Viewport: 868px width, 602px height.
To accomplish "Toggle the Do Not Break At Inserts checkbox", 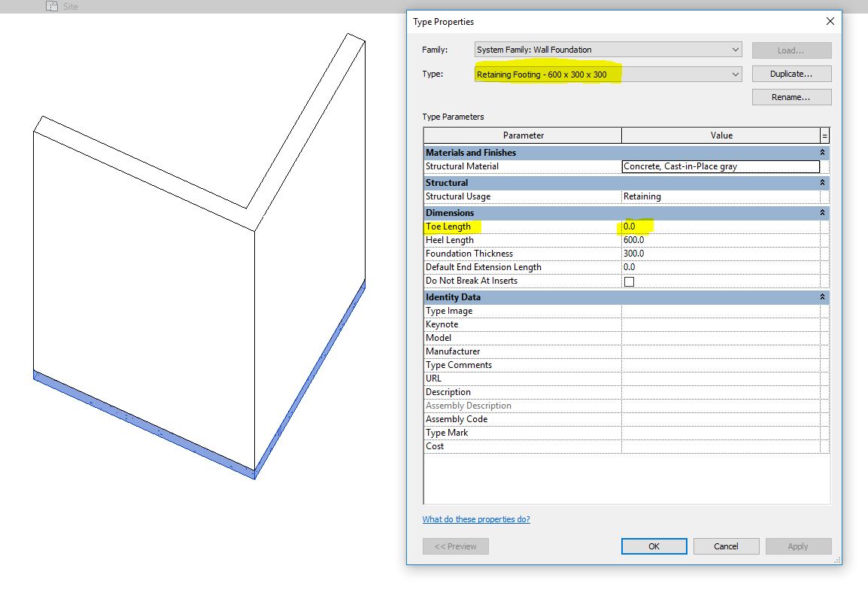I will coord(629,281).
